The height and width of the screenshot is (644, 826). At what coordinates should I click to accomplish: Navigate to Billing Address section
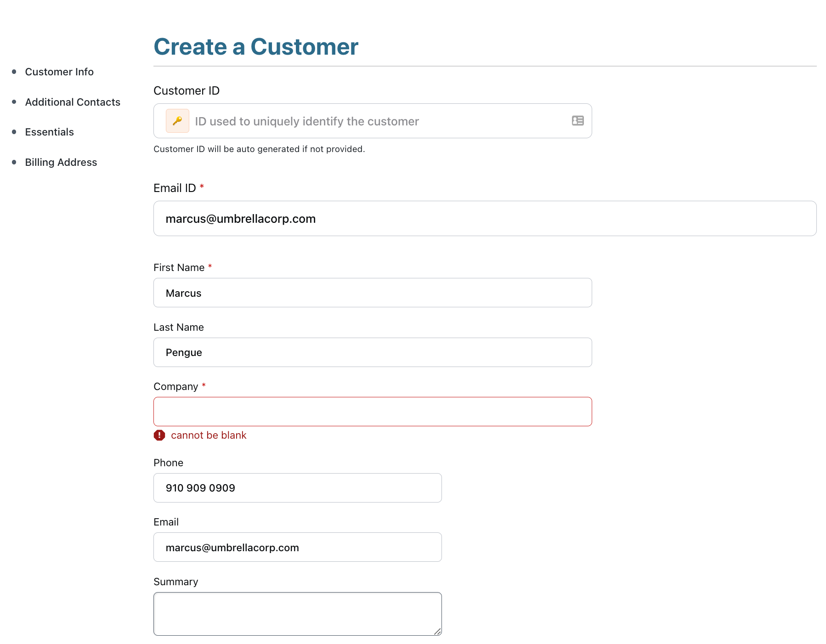(61, 162)
